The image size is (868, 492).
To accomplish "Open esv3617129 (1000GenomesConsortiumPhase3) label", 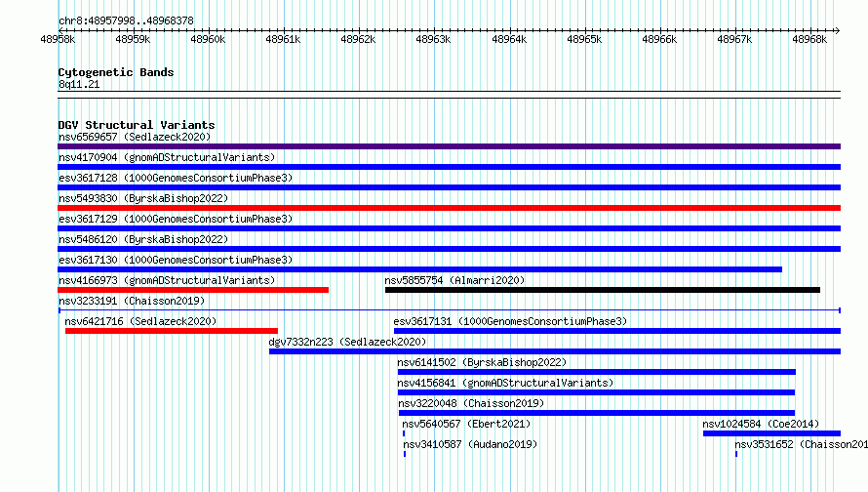I will [x=176, y=219].
